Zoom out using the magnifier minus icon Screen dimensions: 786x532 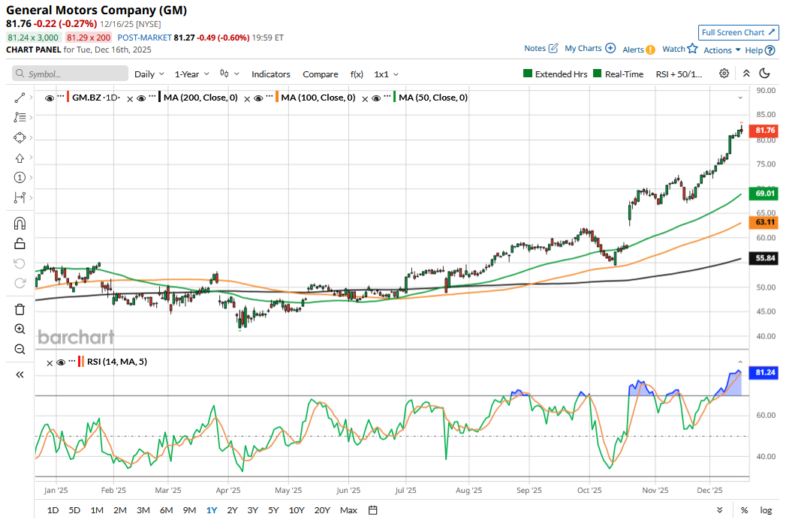20,349
